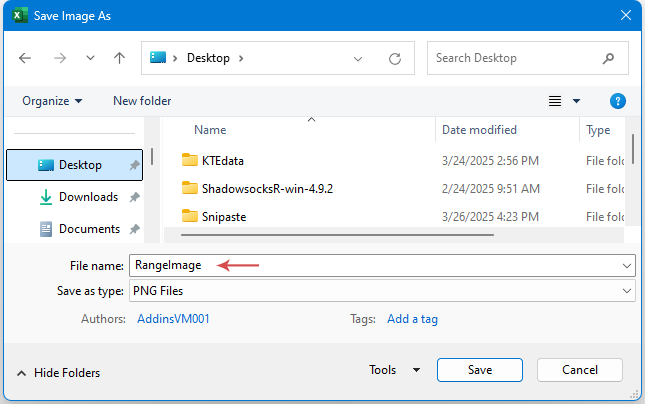This screenshot has height=404, width=645.
Task: Navigate up one folder level
Action: tap(120, 58)
